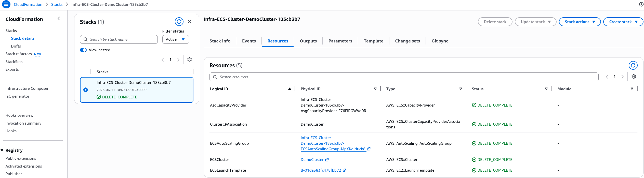Go to next page of Stacks list
Image resolution: width=644 pixels, height=178 pixels.
click(x=178, y=60)
